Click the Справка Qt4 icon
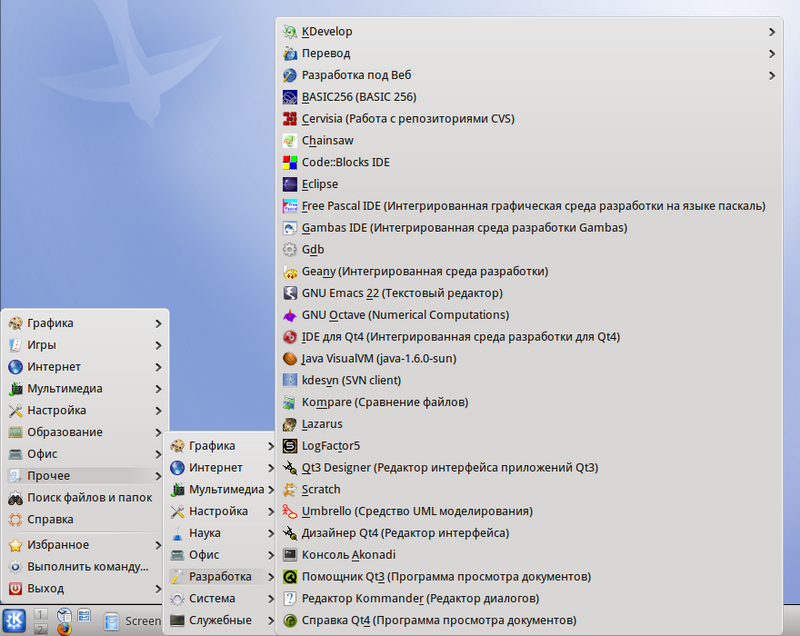Viewport: 800px width, 636px height. tap(290, 621)
